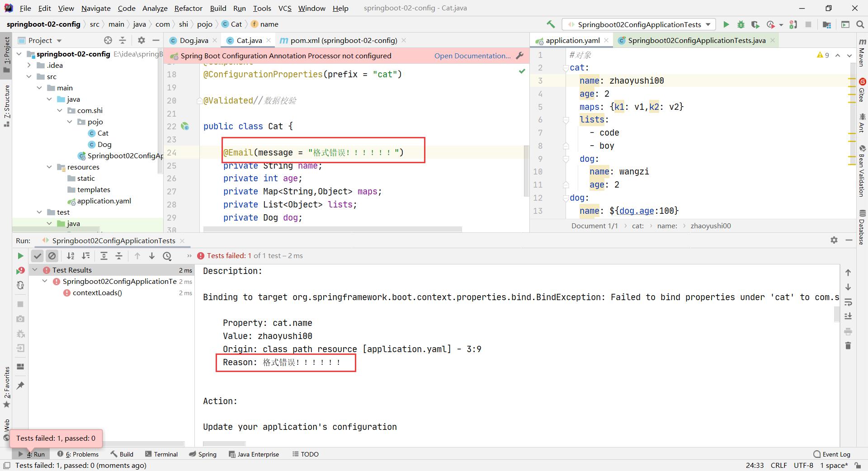Open Project Structure icon in toolbar
Image resolution: width=868 pixels, height=471 pixels.
tap(826, 24)
